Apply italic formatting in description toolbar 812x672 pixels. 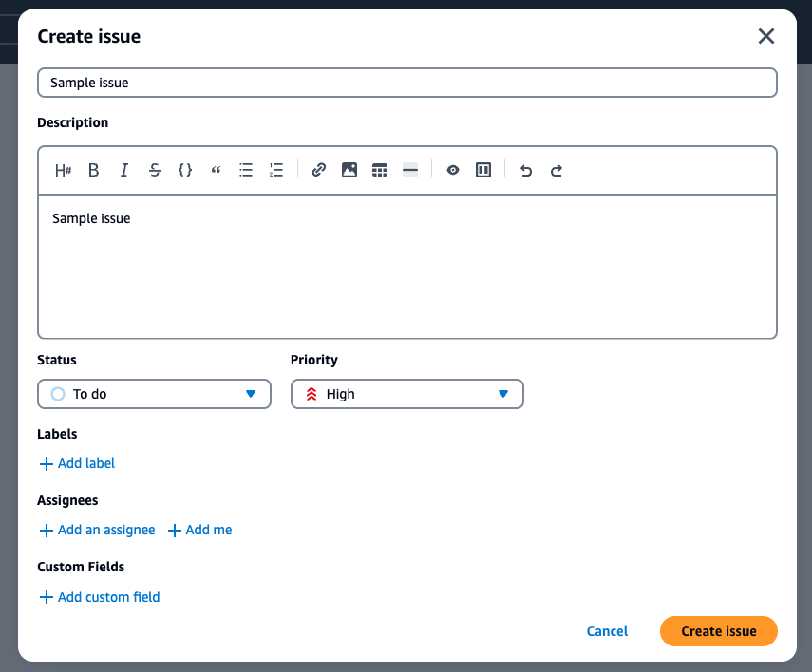[124, 170]
